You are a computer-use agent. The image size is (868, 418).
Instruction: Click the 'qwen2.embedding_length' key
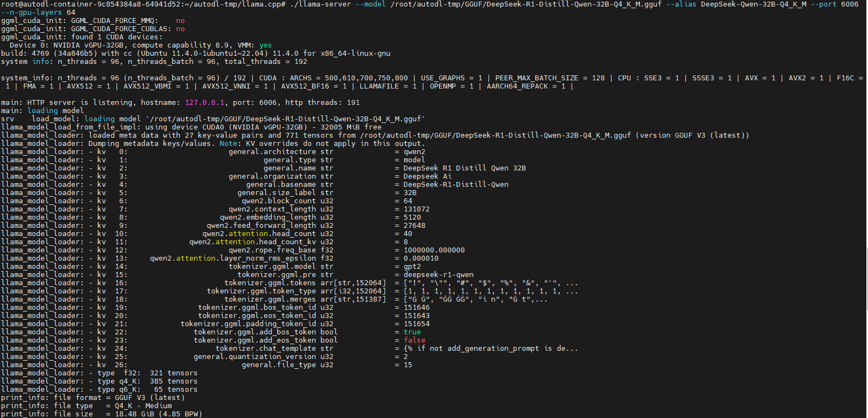[268, 217]
